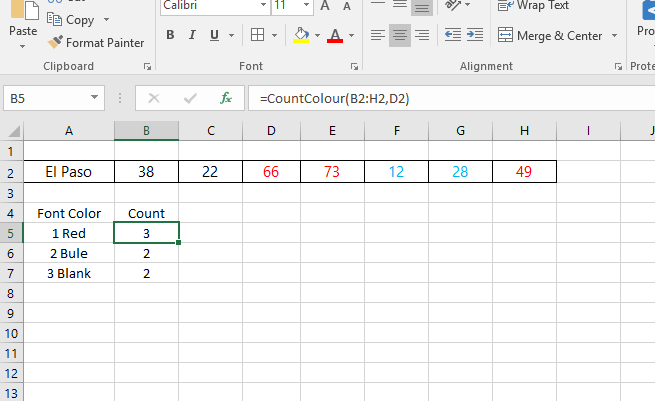Click the Copy button

click(x=71, y=20)
